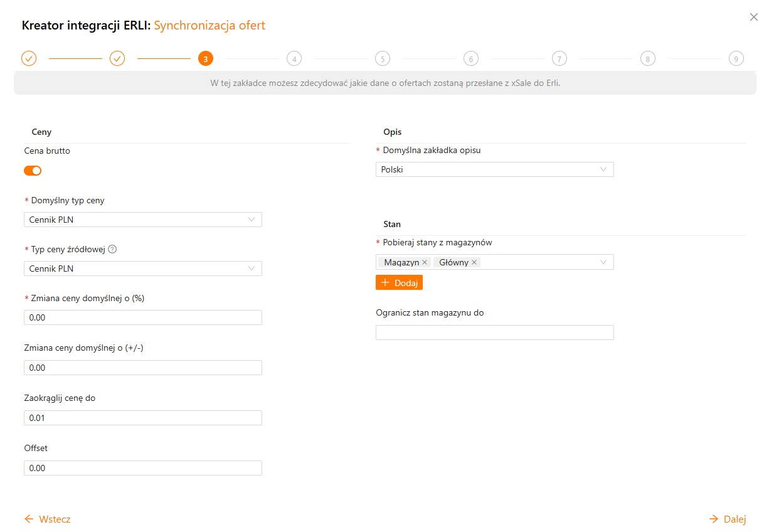Select current wizard step 3
Viewport: 769px width, 532px height.
point(206,58)
